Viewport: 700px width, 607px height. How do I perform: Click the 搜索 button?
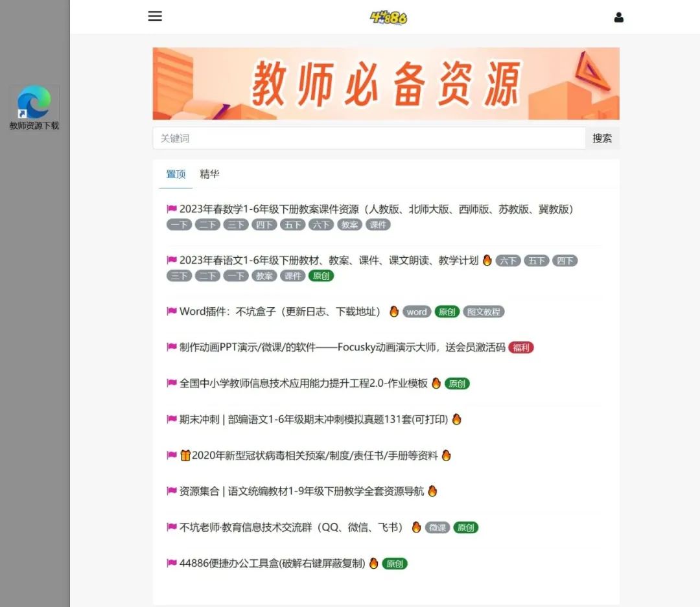tap(603, 137)
